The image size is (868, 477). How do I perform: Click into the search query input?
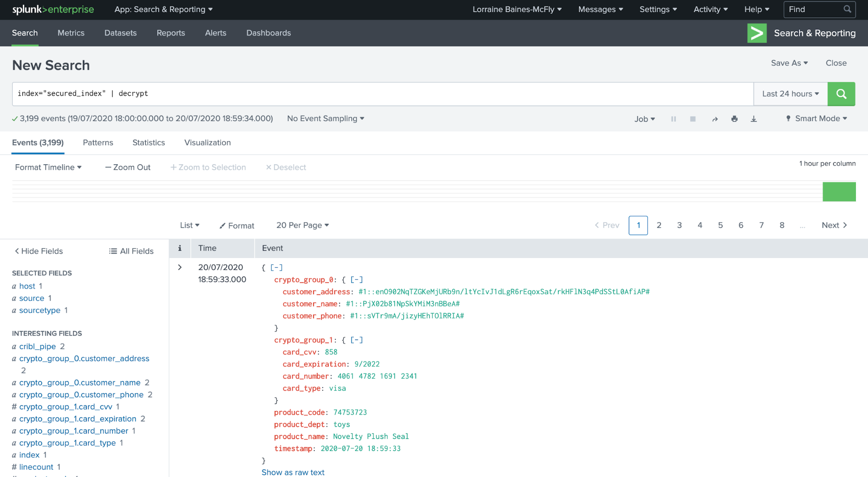382,94
